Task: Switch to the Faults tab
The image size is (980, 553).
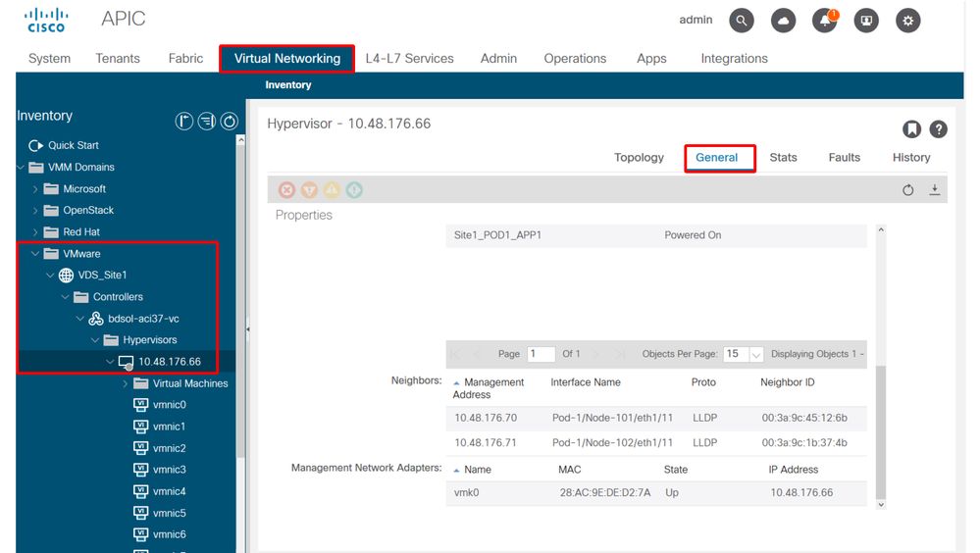Action: coord(845,158)
